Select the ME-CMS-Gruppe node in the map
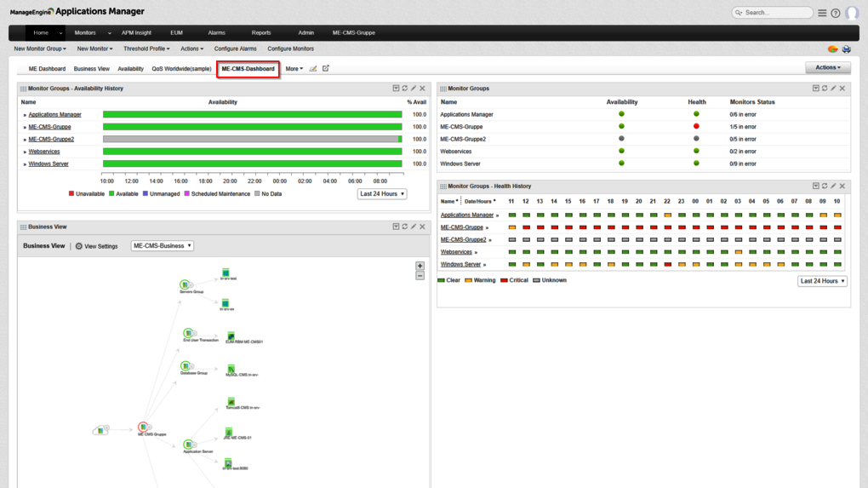The image size is (868, 488). 144,427
